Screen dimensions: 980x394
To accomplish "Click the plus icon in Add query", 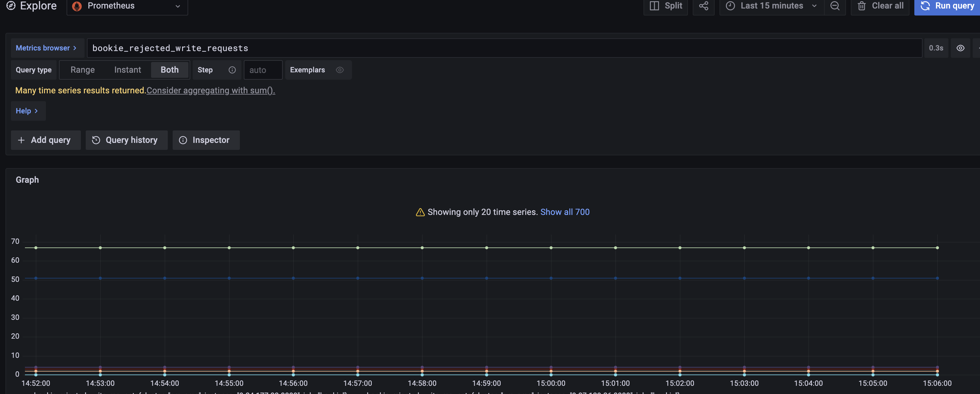I will (21, 140).
